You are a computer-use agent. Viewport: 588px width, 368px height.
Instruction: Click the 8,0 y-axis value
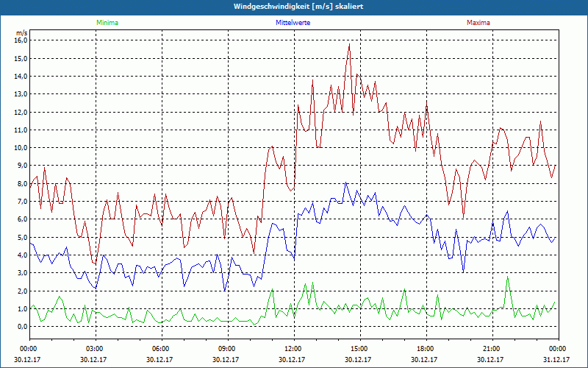pyautogui.click(x=23, y=183)
